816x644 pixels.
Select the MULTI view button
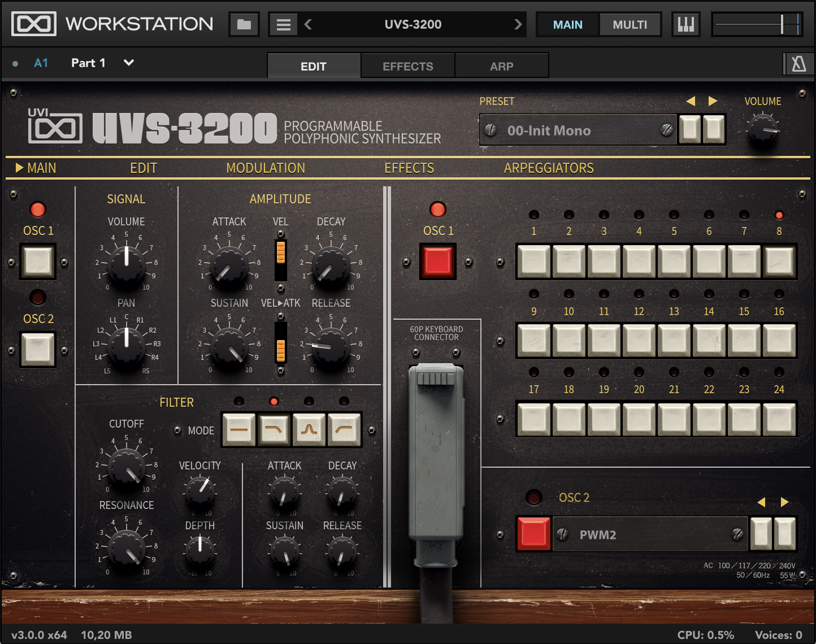coord(630,24)
